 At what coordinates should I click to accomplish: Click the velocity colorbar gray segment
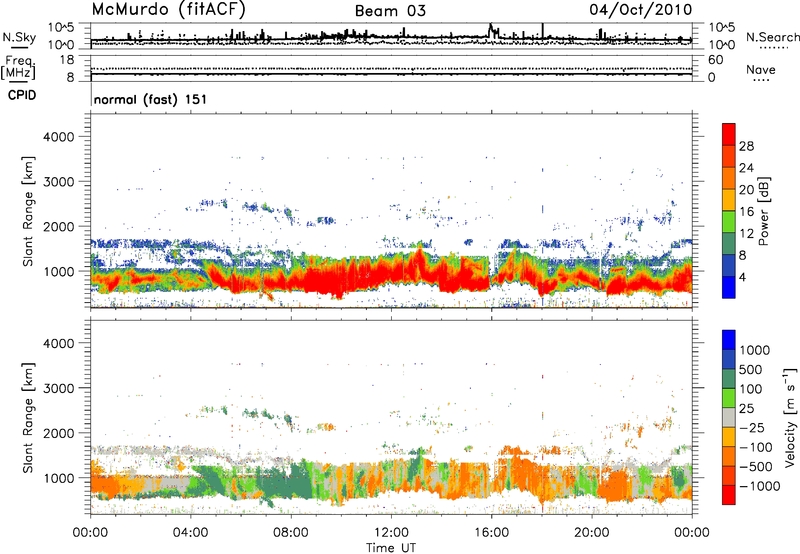click(729, 417)
